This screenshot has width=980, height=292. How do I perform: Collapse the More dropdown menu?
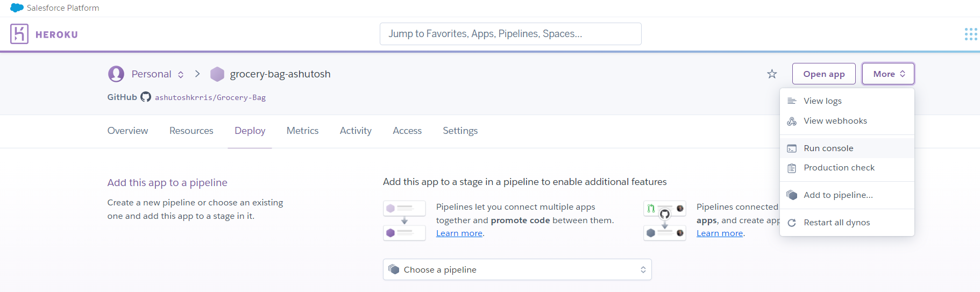(888, 74)
